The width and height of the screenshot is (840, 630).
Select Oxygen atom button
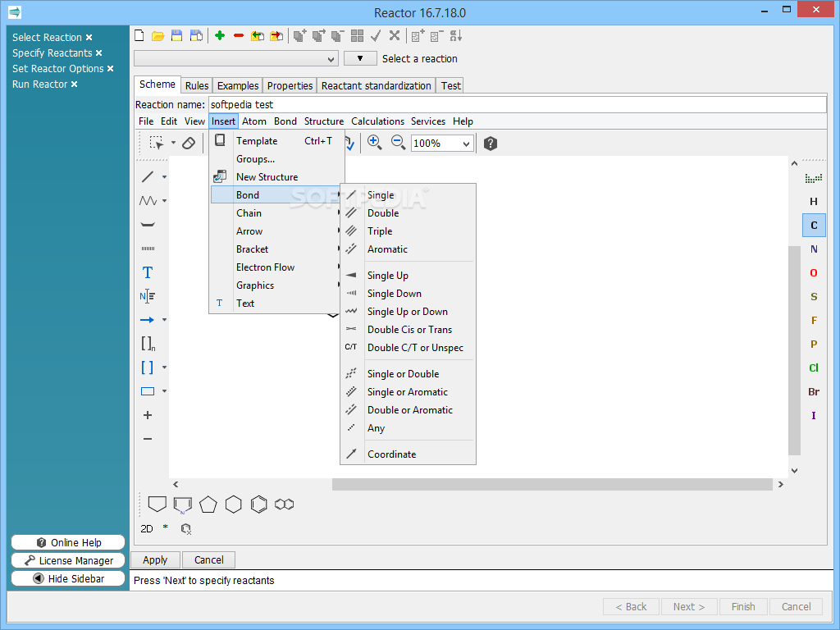pyautogui.click(x=814, y=272)
